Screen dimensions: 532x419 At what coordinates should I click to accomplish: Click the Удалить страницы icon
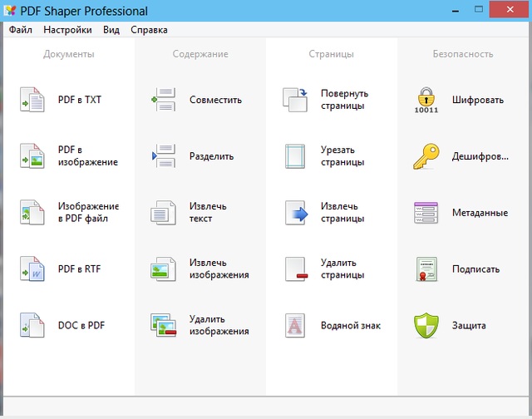coord(296,269)
